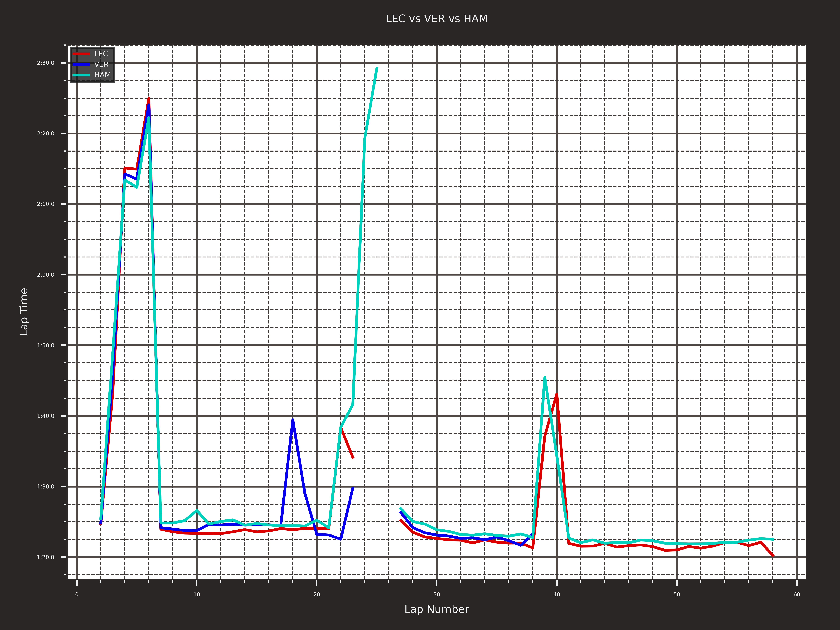Click the 1:20.0 y-axis tick label
The width and height of the screenshot is (840, 630).
(45, 558)
